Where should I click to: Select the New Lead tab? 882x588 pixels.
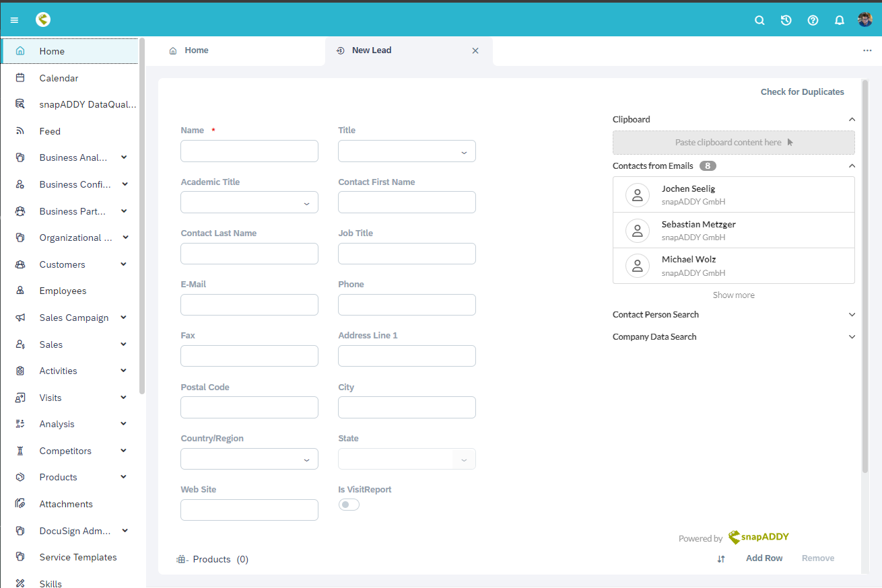(x=371, y=50)
